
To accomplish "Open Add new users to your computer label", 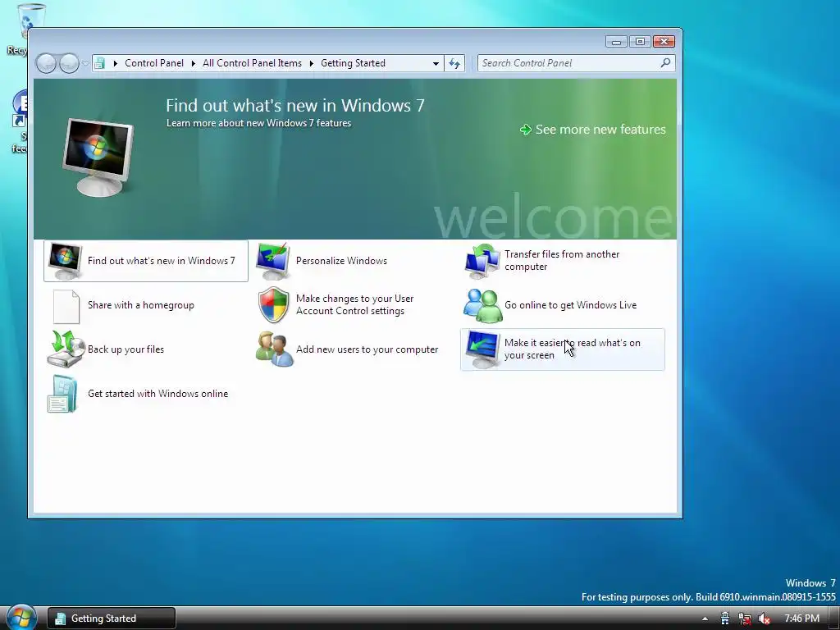I will (367, 349).
